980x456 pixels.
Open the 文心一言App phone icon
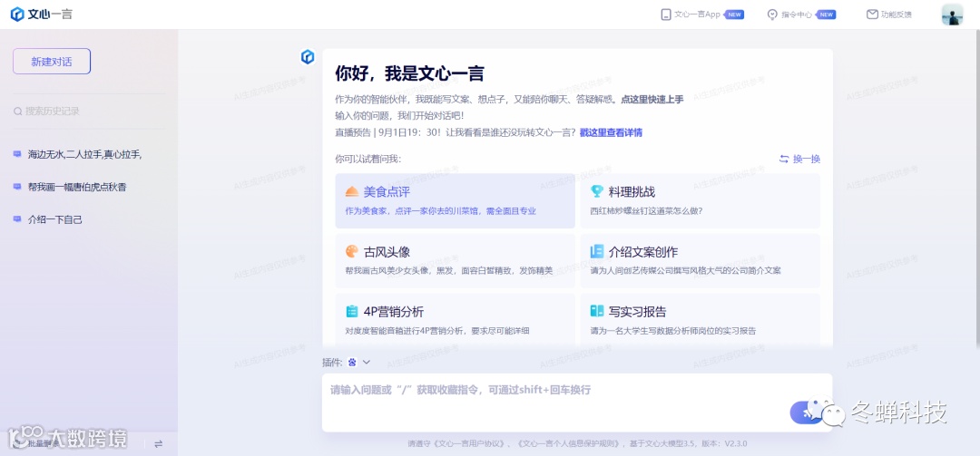click(666, 15)
